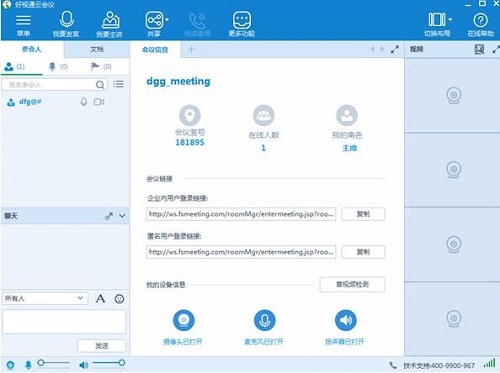Click the 我要发言 microphone icon
This screenshot has height=373, width=500.
pyautogui.click(x=67, y=19)
